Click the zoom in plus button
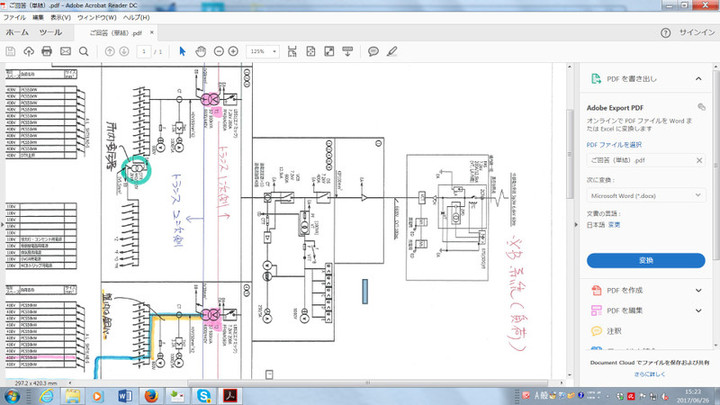Viewport: 720px width, 405px height. pos(233,51)
